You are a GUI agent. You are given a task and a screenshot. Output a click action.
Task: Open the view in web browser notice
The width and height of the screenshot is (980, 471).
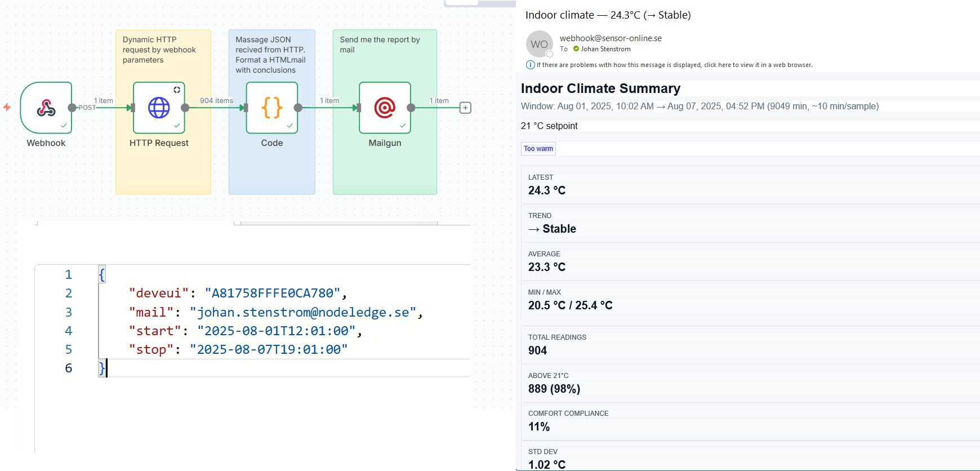pyautogui.click(x=674, y=65)
